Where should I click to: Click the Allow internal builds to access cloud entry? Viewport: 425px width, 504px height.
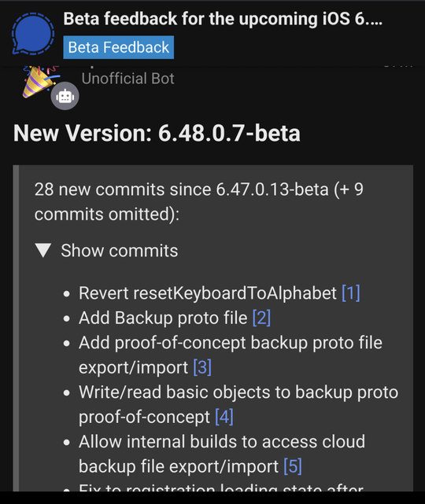(x=222, y=454)
